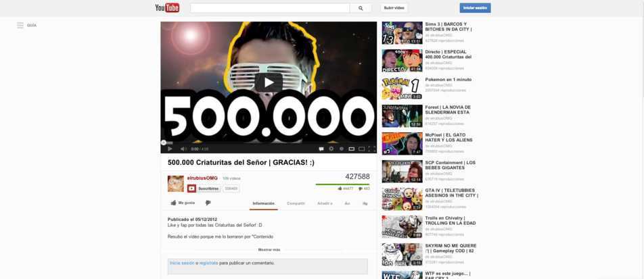The width and height of the screenshot is (644, 279).
Task: Open the channel's videos count link
Action: (x=231, y=178)
